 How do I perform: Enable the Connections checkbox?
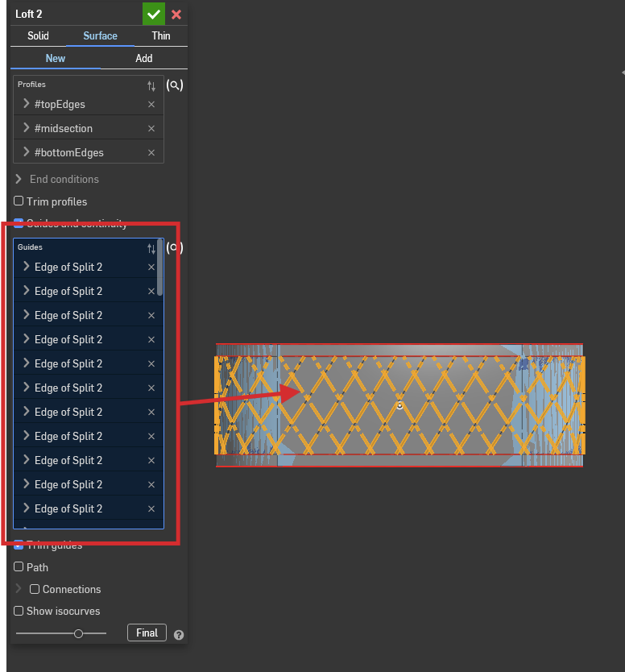[35, 589]
